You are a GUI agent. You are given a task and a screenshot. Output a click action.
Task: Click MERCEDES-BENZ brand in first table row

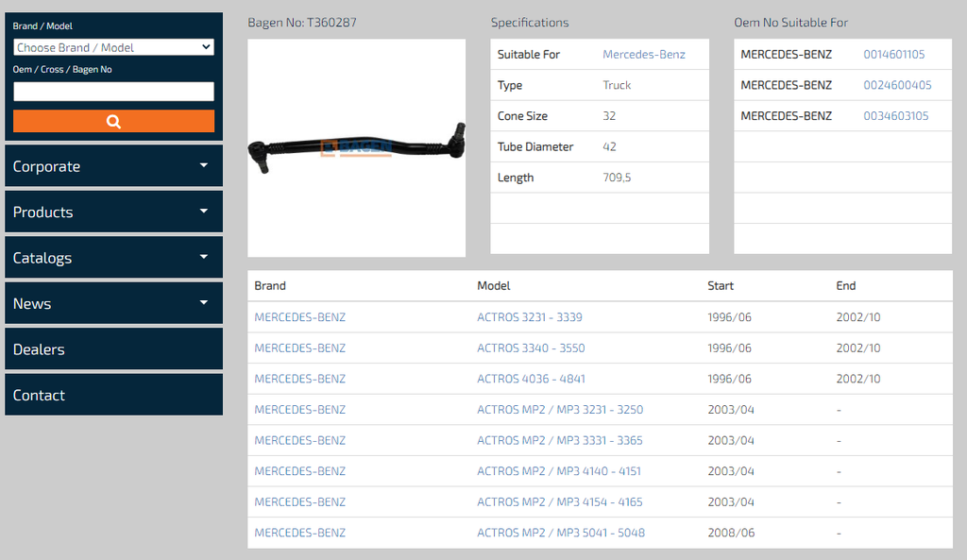pyautogui.click(x=299, y=317)
